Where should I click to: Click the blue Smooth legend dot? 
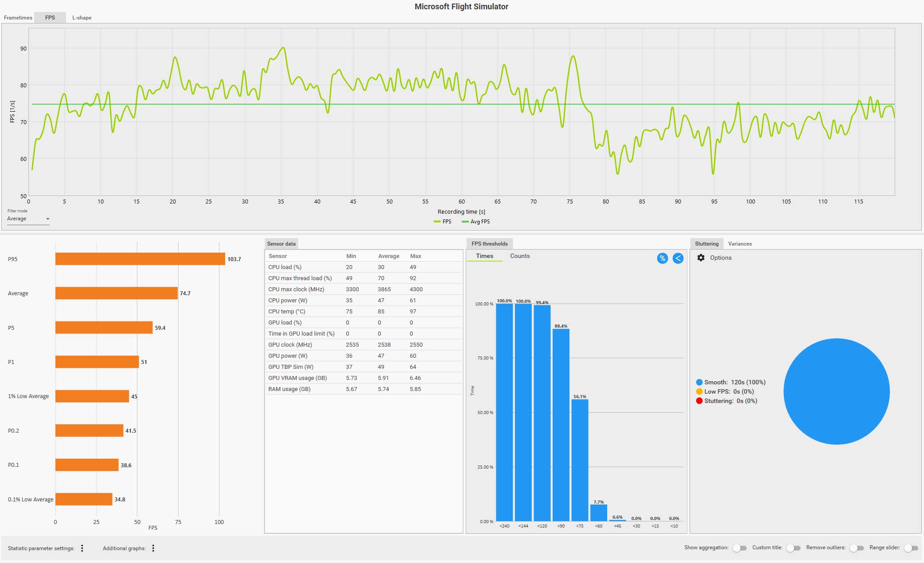[x=699, y=382]
